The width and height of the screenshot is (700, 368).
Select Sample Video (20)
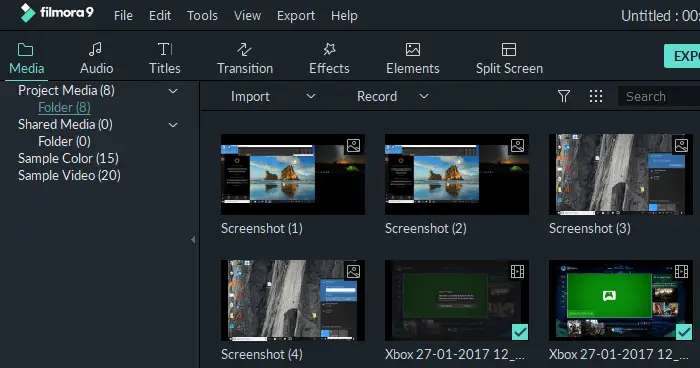pyautogui.click(x=69, y=175)
